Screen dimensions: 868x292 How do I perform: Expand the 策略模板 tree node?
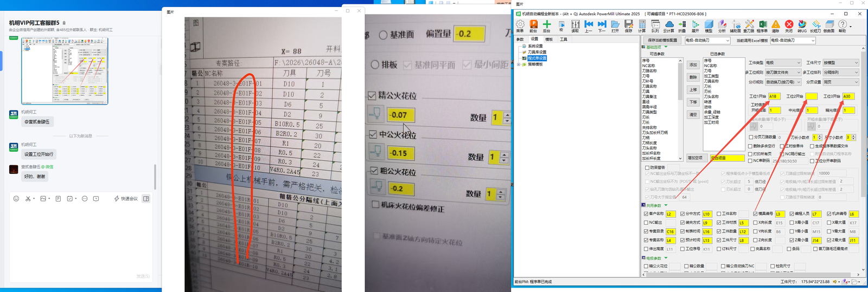click(518, 64)
